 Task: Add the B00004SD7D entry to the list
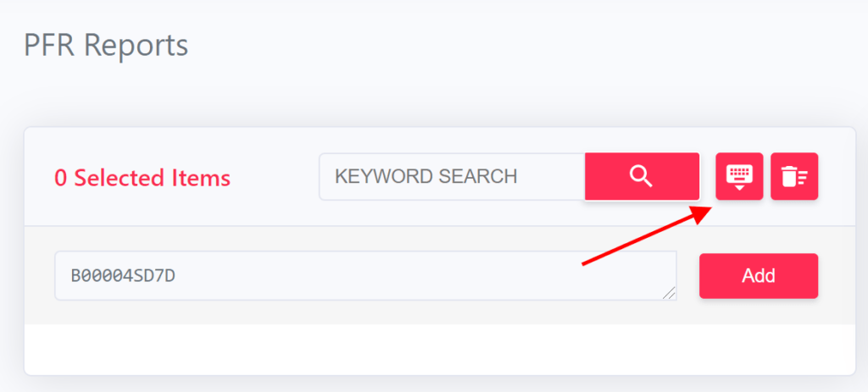(x=759, y=275)
